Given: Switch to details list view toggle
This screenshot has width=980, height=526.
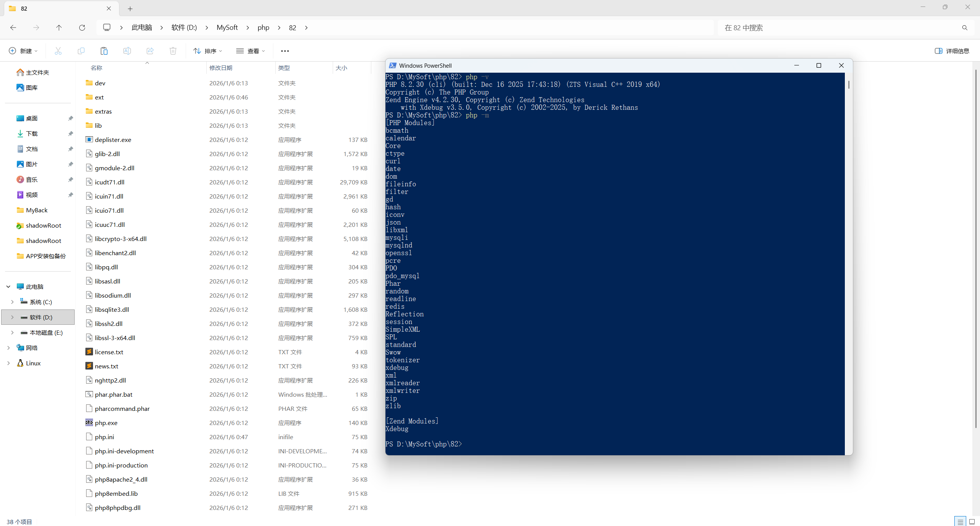Looking at the screenshot, I should click(x=960, y=522).
